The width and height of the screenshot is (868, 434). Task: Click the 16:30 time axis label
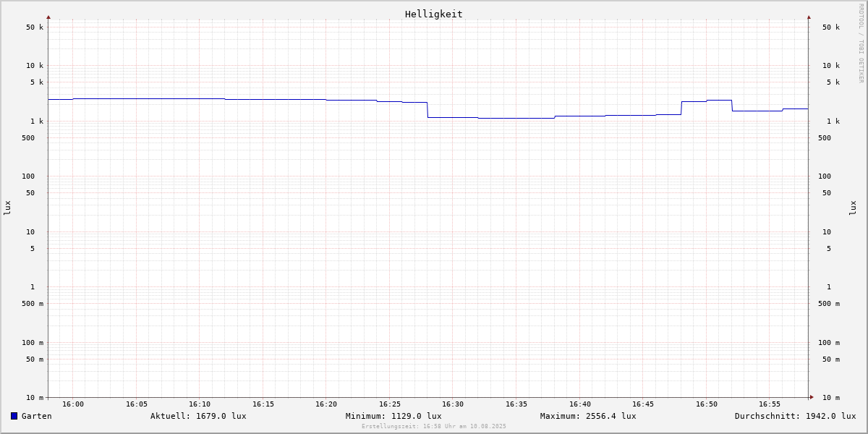coord(453,404)
